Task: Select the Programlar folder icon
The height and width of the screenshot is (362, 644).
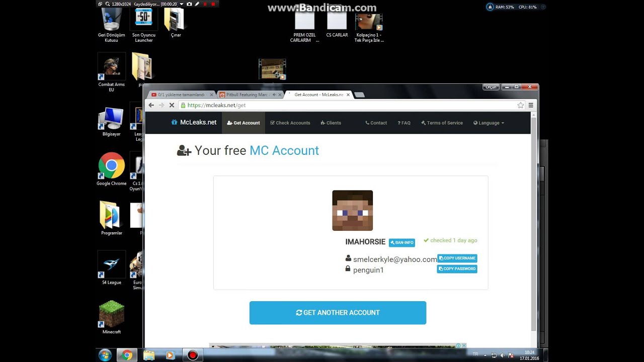Action: [x=112, y=219]
